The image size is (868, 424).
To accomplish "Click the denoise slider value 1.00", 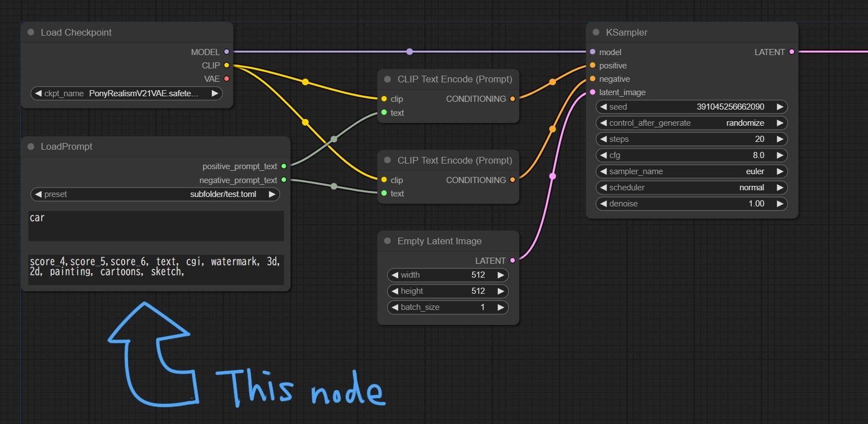I will [692, 204].
